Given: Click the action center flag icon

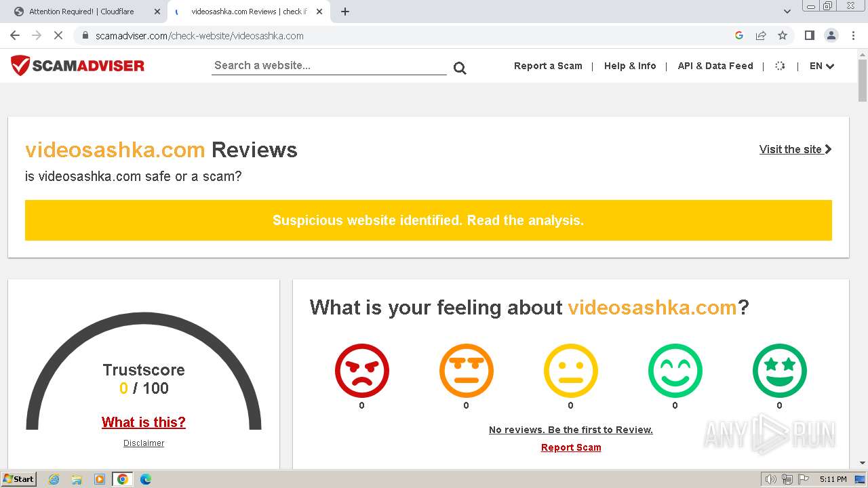Looking at the screenshot, I should pos(803,479).
